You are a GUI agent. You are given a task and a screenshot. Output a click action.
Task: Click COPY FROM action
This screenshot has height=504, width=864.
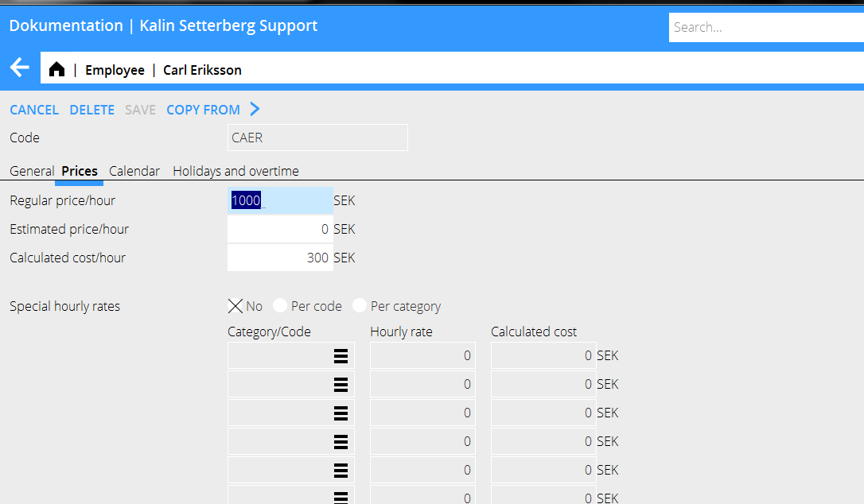[x=203, y=110]
